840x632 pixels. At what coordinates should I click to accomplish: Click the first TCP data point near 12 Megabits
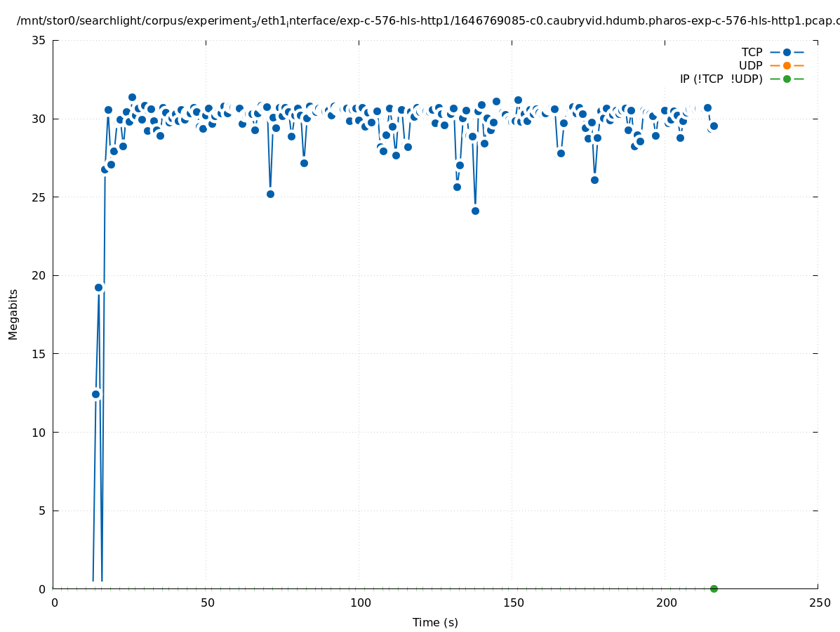[x=95, y=394]
